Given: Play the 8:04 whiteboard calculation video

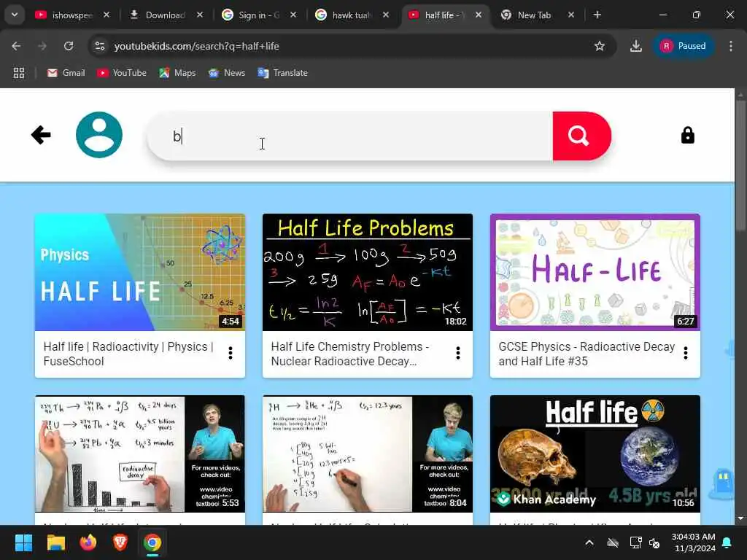Looking at the screenshot, I should tap(368, 454).
